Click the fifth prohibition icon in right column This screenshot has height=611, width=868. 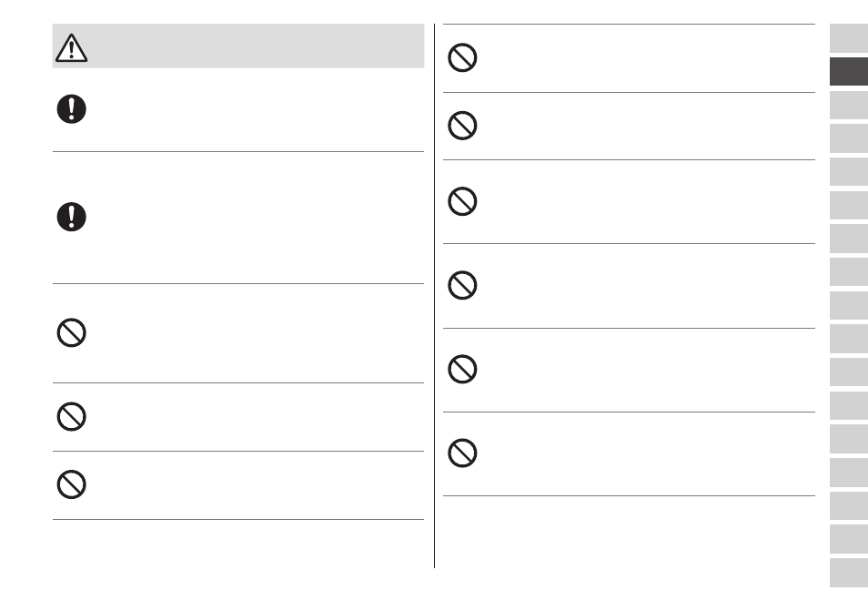[x=462, y=369]
